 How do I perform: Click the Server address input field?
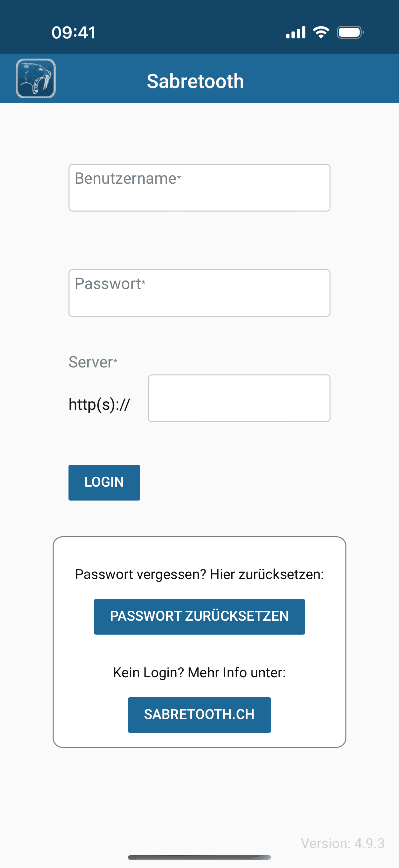239,398
